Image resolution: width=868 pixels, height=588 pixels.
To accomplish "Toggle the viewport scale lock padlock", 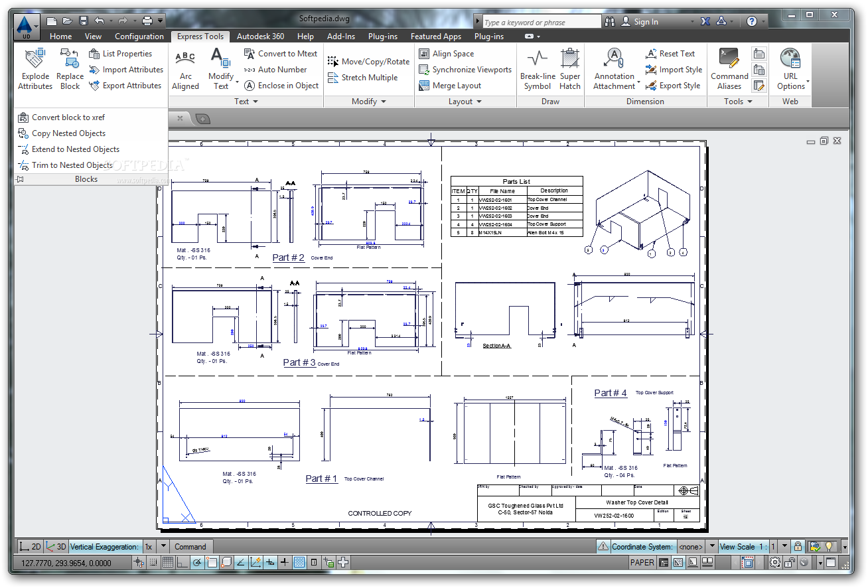I will pos(798,546).
